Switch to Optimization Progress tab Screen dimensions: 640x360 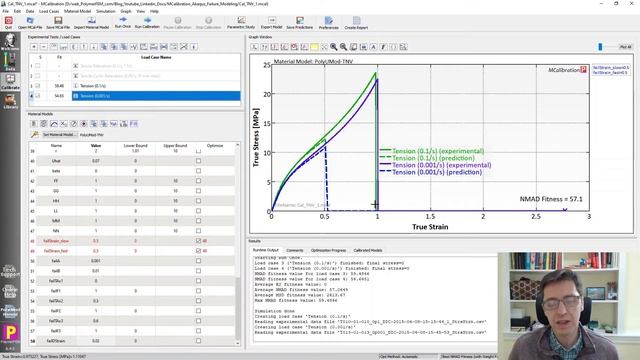(328, 250)
